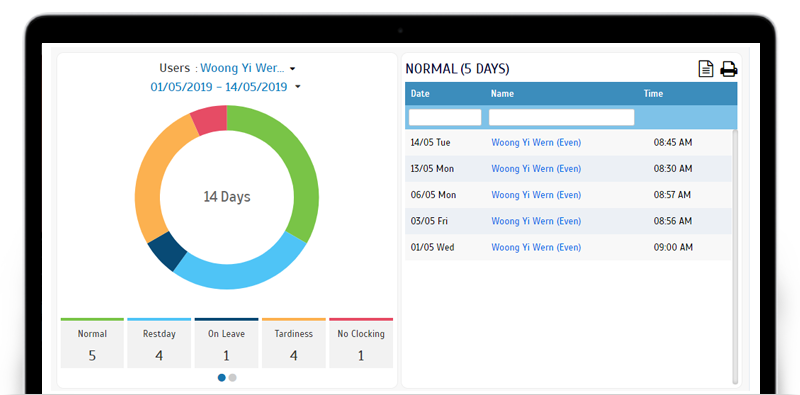800x395 pixels.
Task: Expand the date range dropdown arrow
Action: (x=297, y=87)
